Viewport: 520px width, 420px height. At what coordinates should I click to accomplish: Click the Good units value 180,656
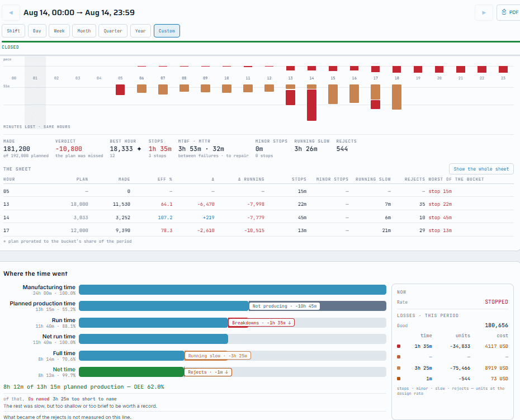point(497,325)
